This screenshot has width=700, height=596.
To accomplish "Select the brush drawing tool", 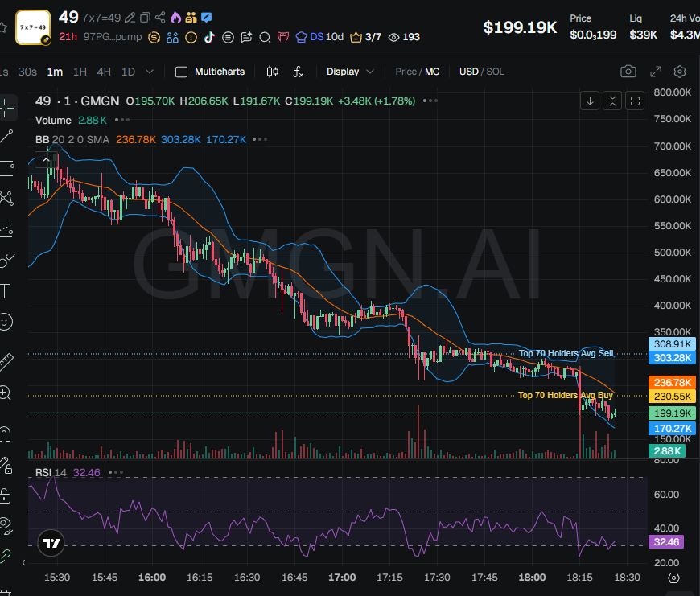I will (6, 261).
